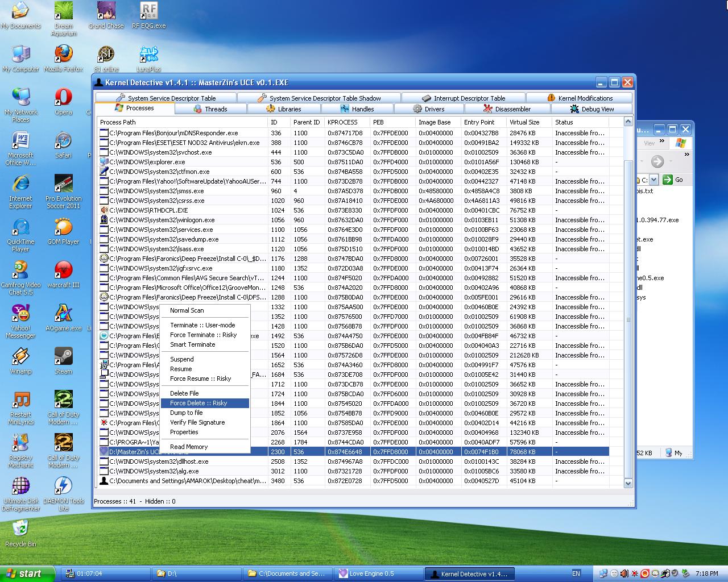The width and height of the screenshot is (728, 582).
Task: Click the Go button in background window
Action: pyautogui.click(x=674, y=180)
